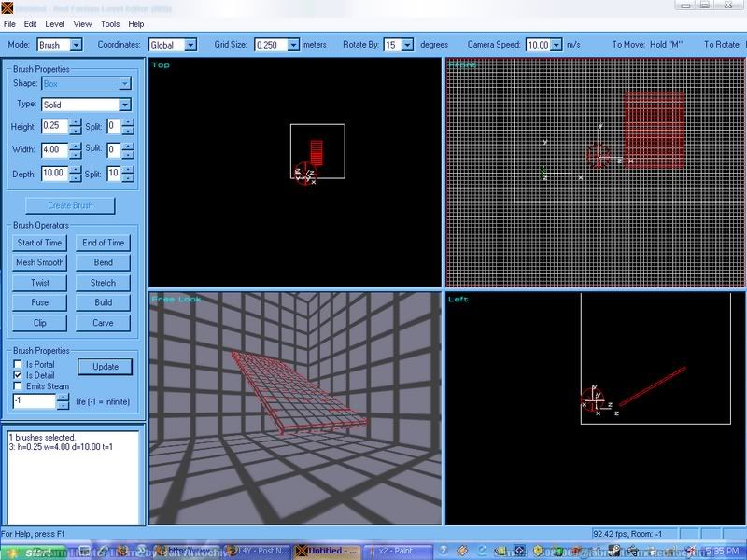Switch to the 'x2 - Paint' taskbar window
This screenshot has height=560, width=747.
tap(399, 552)
